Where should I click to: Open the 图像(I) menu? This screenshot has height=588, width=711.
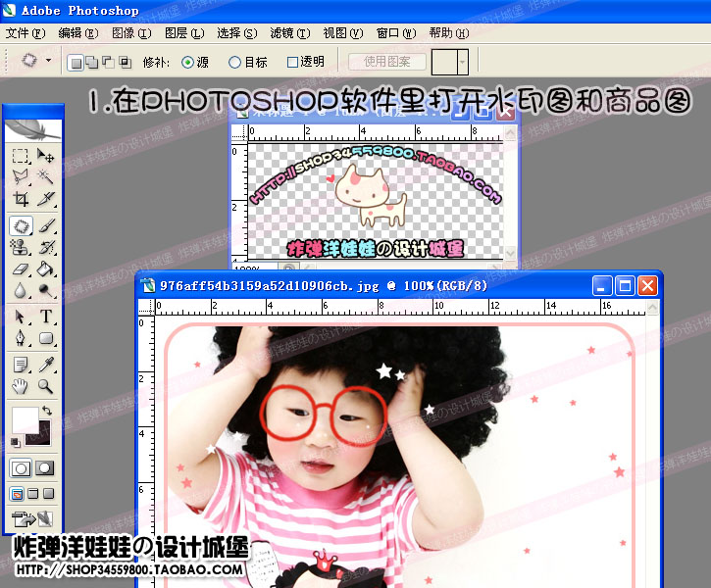[x=131, y=33]
